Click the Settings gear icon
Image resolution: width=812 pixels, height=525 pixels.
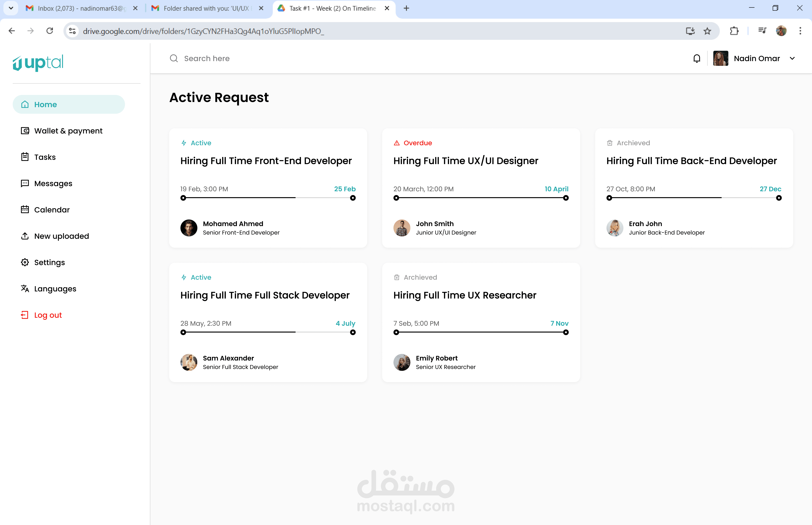pos(25,262)
